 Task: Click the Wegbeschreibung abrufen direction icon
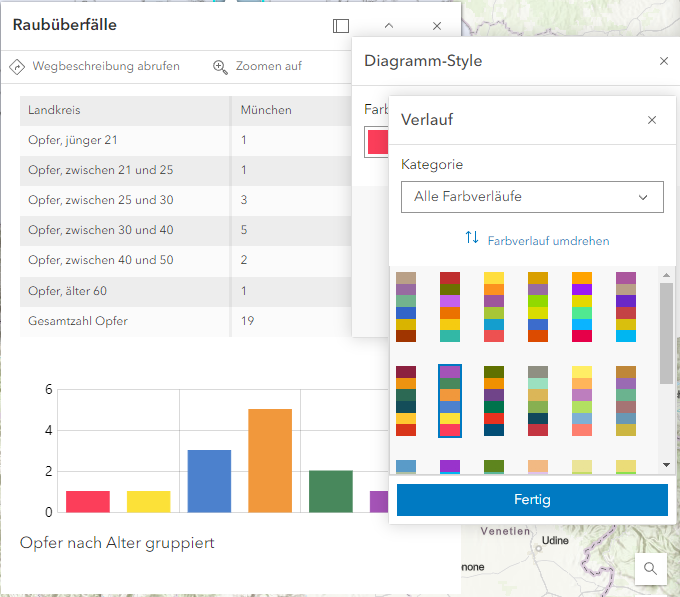[17, 67]
